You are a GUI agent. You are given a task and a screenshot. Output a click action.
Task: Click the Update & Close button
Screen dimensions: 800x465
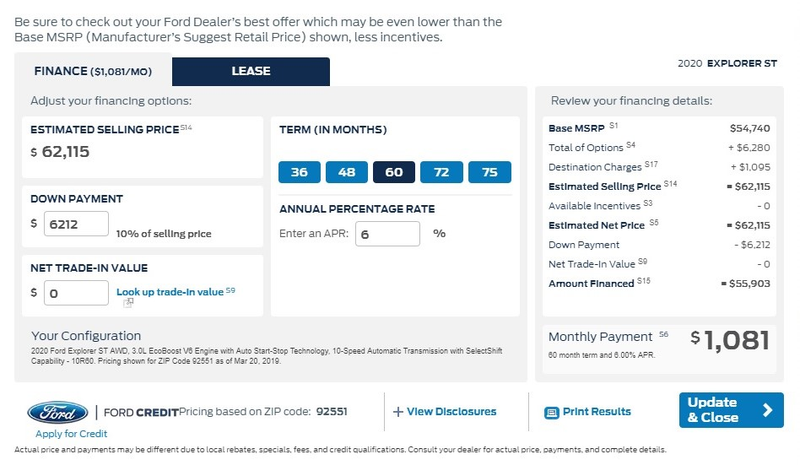[731, 410]
